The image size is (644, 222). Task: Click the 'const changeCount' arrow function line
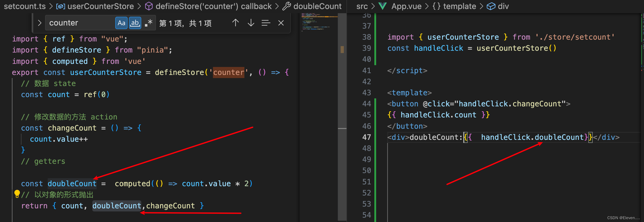81,128
